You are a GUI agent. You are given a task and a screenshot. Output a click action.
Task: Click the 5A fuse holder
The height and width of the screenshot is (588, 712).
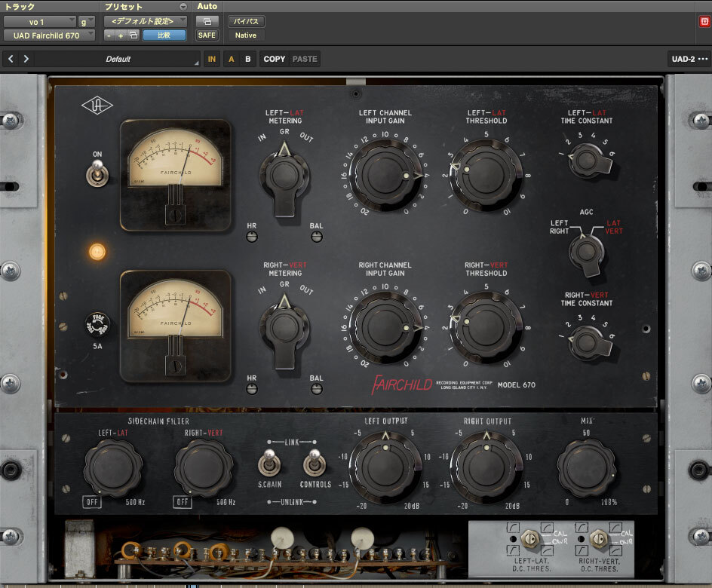coord(97,325)
